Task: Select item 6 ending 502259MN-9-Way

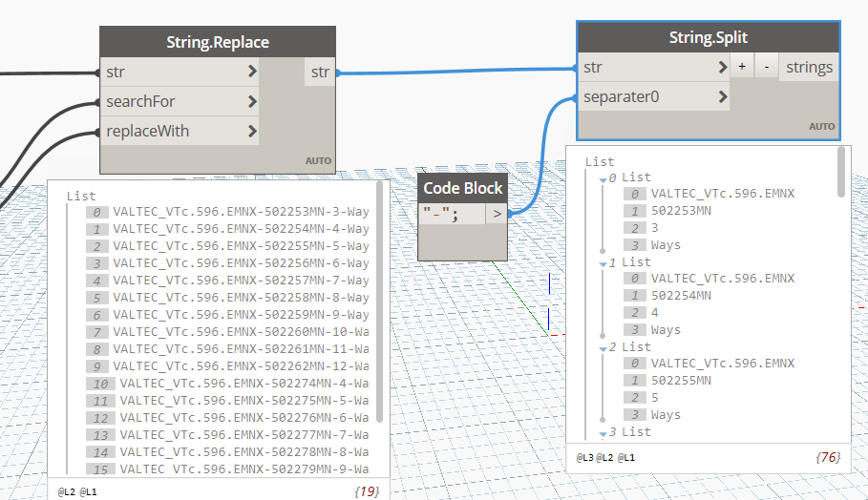Action: (241, 315)
